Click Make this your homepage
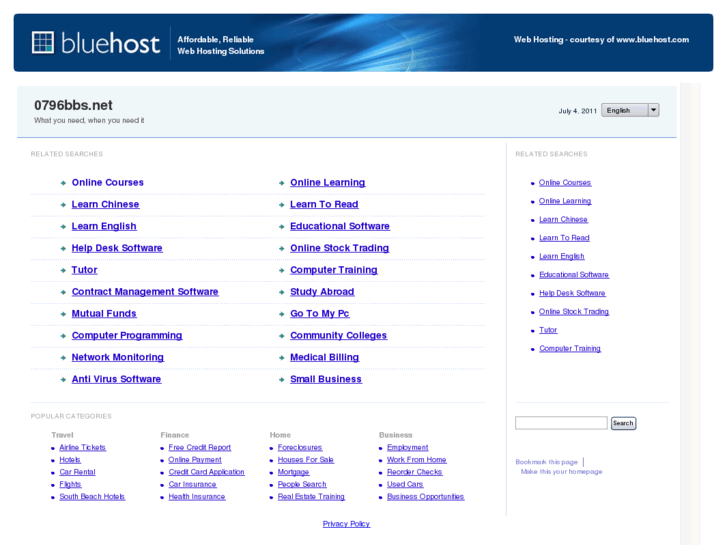This screenshot has width=727, height=545. tap(561, 472)
